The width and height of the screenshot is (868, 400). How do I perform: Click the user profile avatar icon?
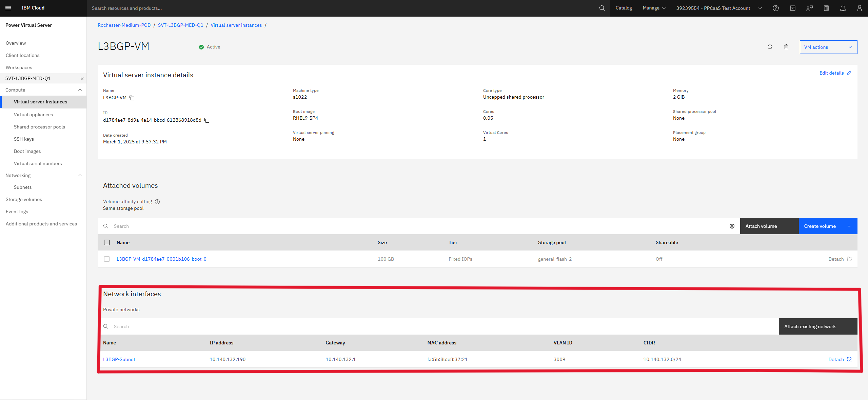pyautogui.click(x=859, y=8)
